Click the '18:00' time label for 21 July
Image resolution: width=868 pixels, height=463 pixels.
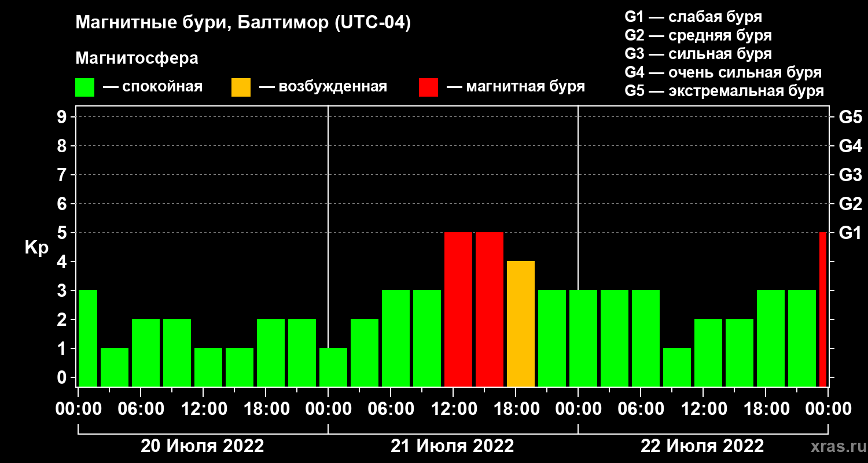pos(516,409)
